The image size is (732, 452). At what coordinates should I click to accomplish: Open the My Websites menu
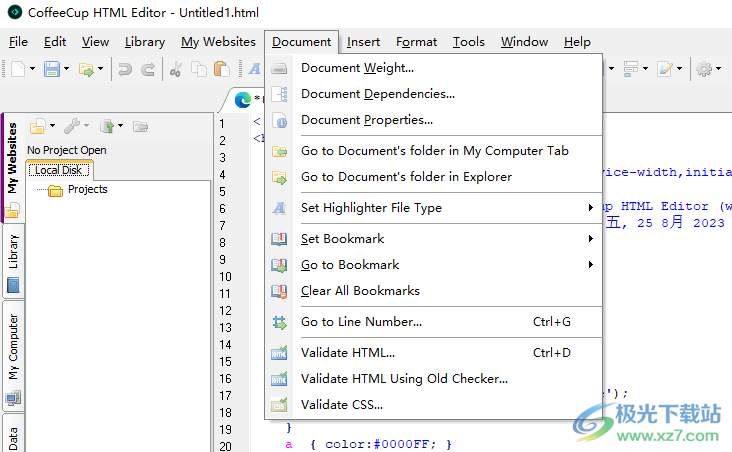coord(218,42)
